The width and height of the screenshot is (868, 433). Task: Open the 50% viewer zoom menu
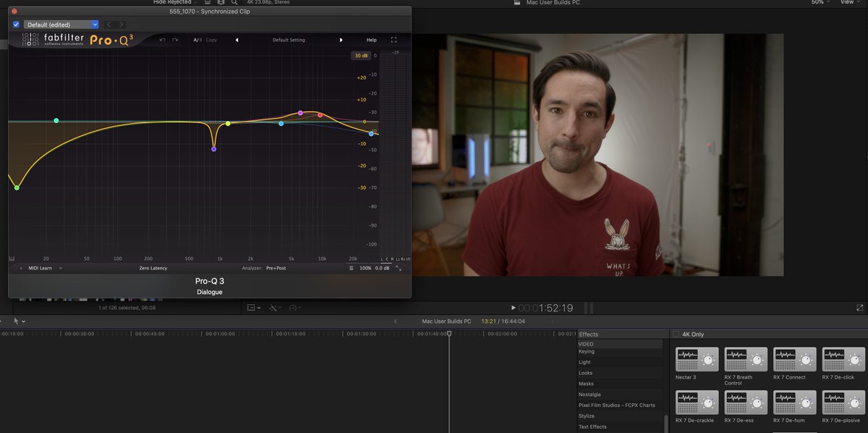[x=820, y=2]
